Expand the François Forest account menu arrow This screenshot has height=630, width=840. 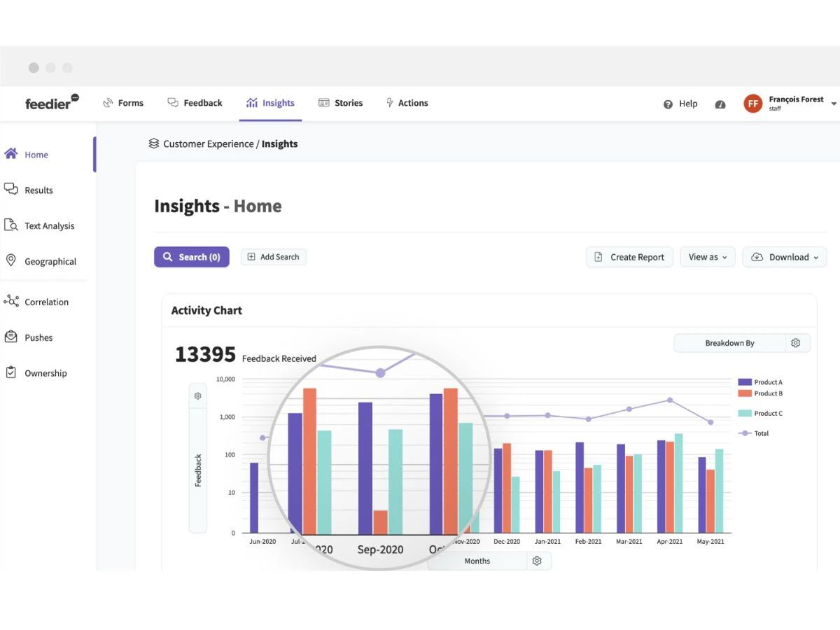(834, 104)
